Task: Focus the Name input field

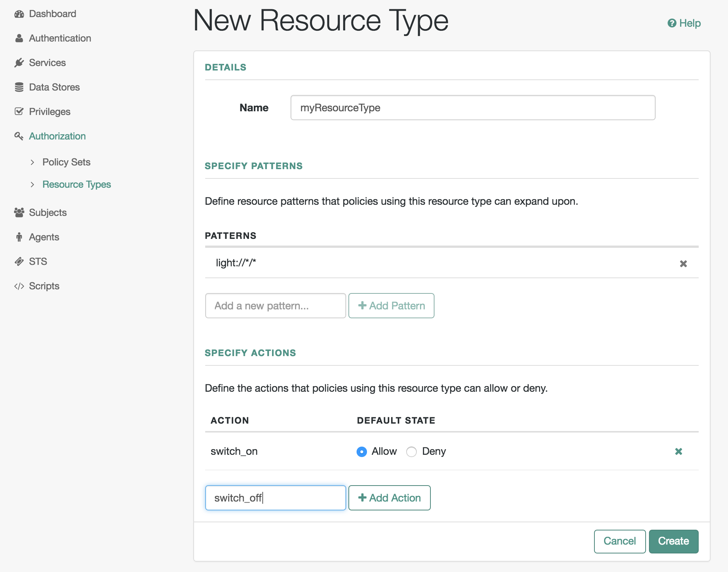Action: pyautogui.click(x=473, y=108)
